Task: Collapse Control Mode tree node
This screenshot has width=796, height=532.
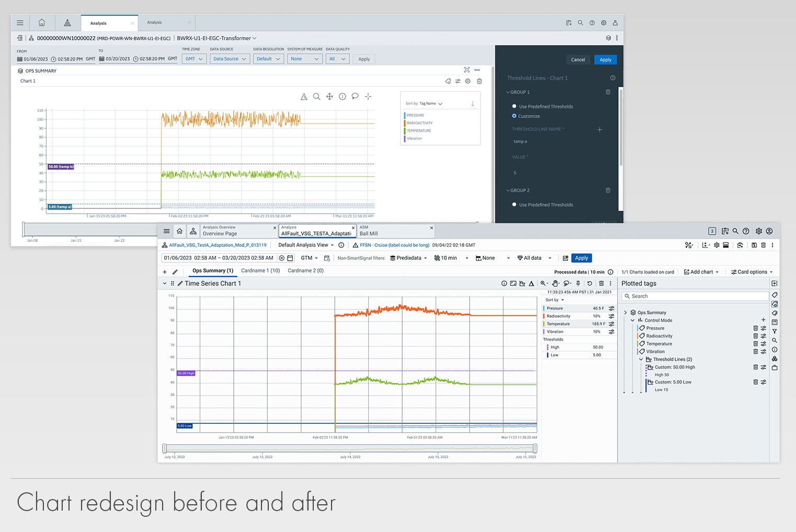Action: click(x=632, y=320)
